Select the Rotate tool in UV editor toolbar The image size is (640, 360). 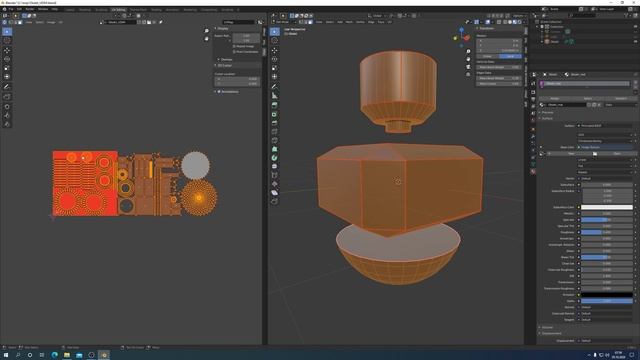7,59
